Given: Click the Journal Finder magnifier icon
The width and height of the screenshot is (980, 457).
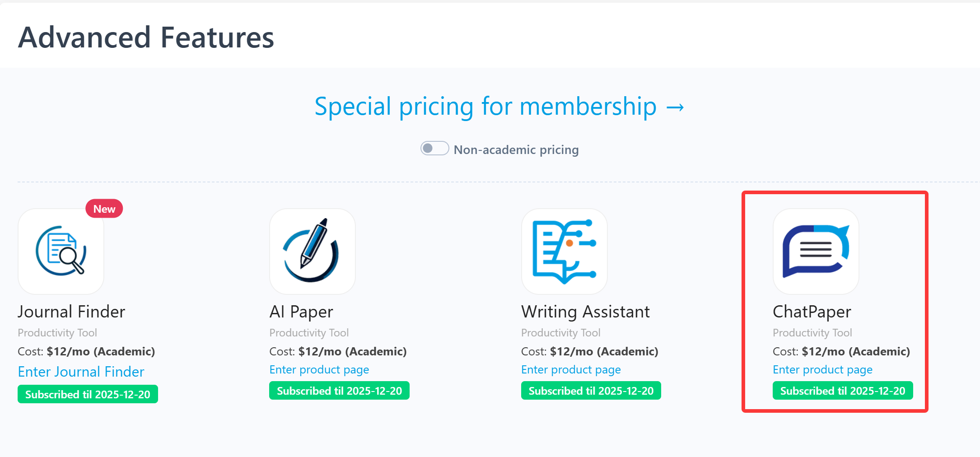Looking at the screenshot, I should click(x=61, y=251).
